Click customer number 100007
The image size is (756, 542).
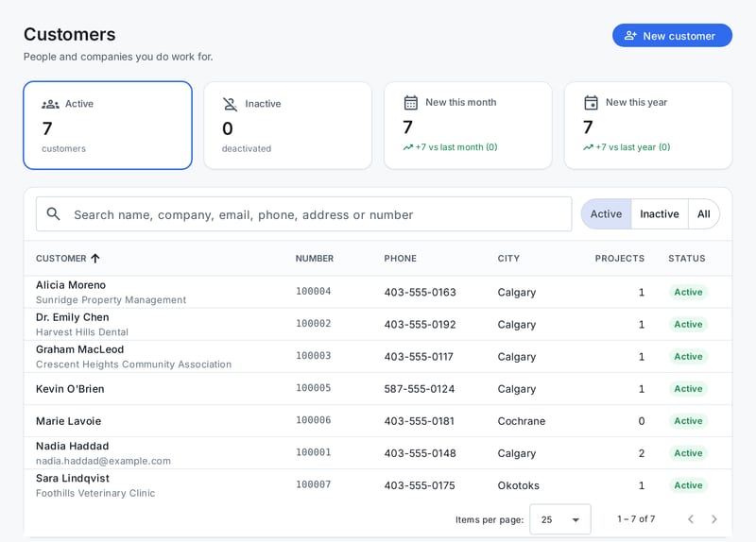coord(314,484)
